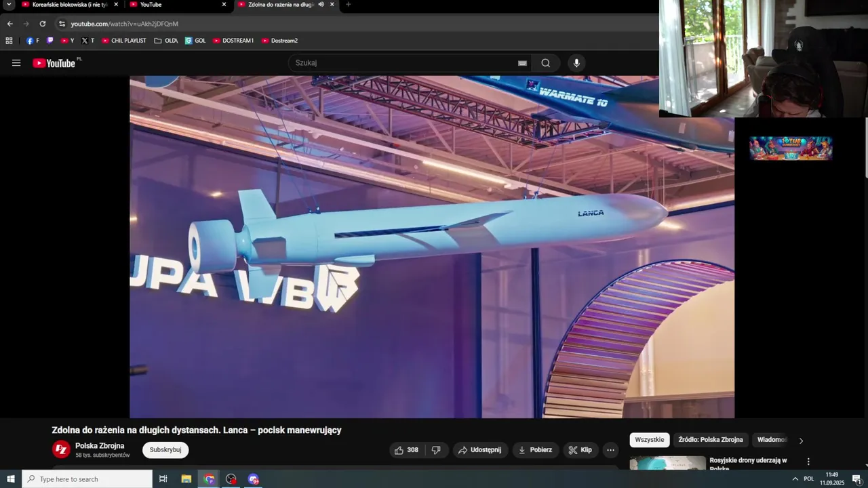Subscribe with the Subskrybuj button
This screenshot has width=868, height=488.
165,450
